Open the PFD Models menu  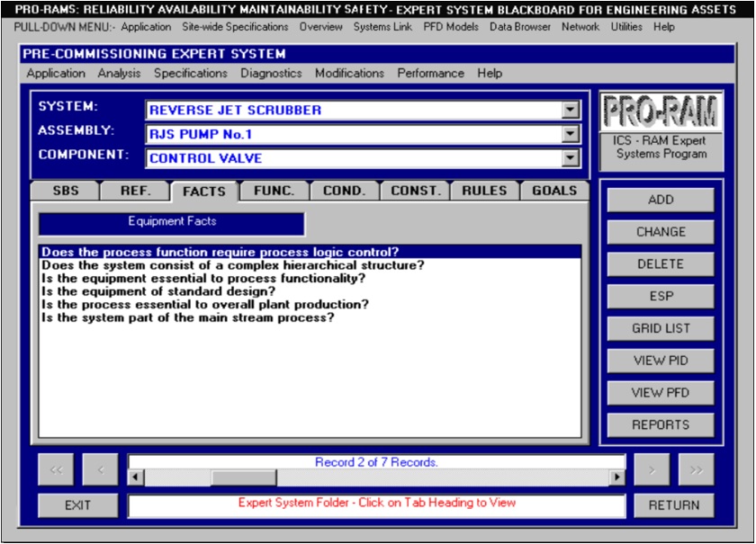[451, 27]
